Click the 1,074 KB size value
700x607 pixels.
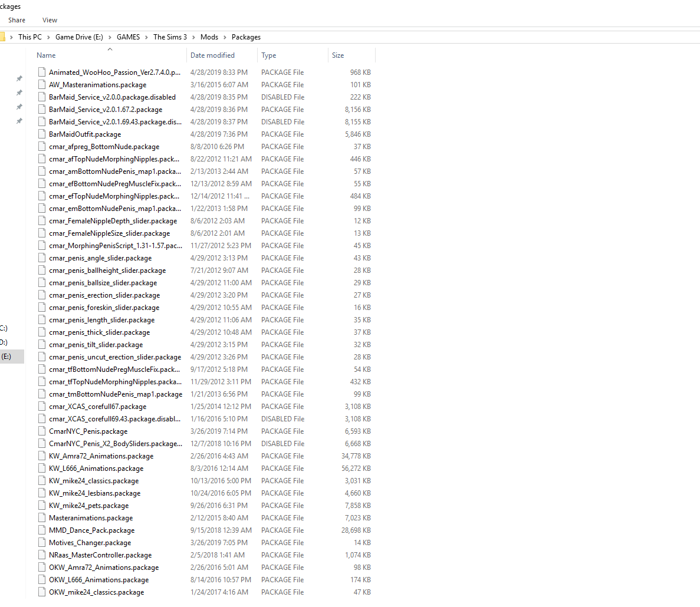[x=357, y=555]
